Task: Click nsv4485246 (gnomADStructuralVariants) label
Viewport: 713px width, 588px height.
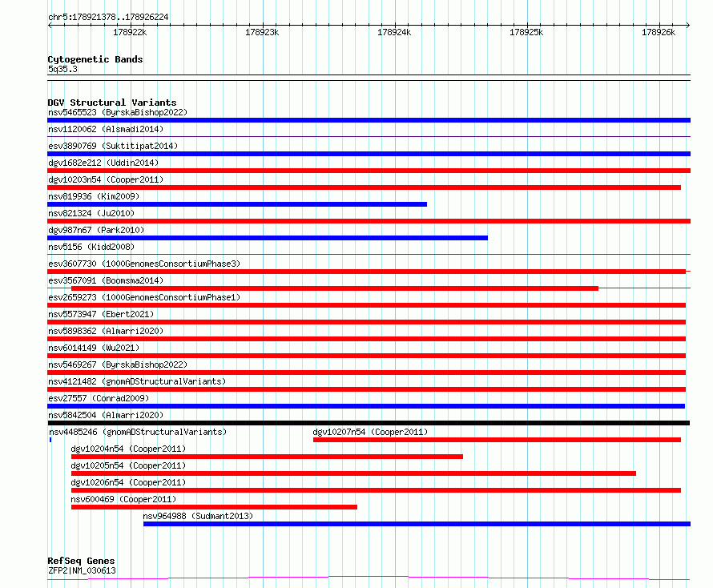Action: click(138, 432)
